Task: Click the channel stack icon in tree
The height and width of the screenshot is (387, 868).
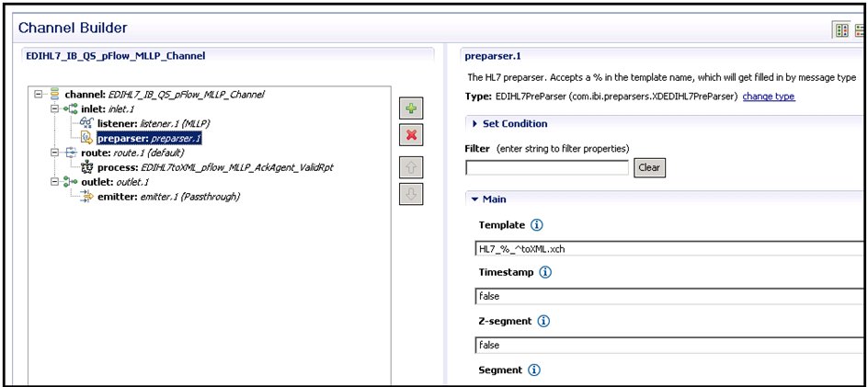Action: 54,94
